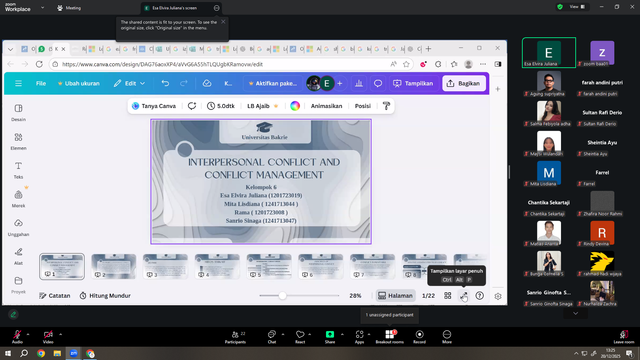The width and height of the screenshot is (640, 360).
Task: Expand Zoom video options arrow
Action: [60, 334]
